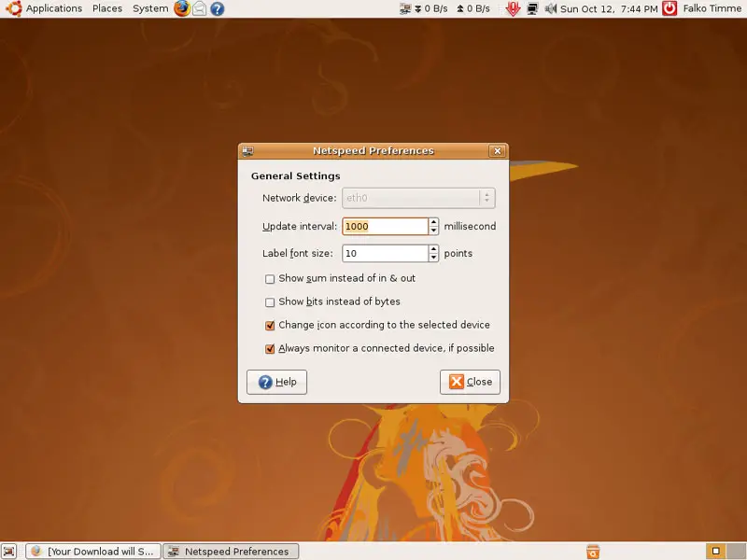The width and height of the screenshot is (747, 560).
Task: Click the Label font size field
Action: click(385, 253)
